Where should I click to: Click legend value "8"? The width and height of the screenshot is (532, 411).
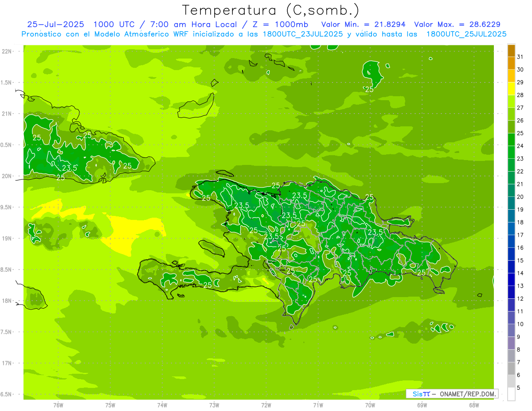[519, 350]
